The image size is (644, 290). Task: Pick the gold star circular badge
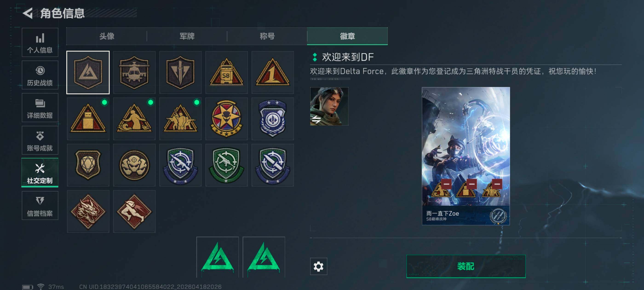pyautogui.click(x=226, y=119)
